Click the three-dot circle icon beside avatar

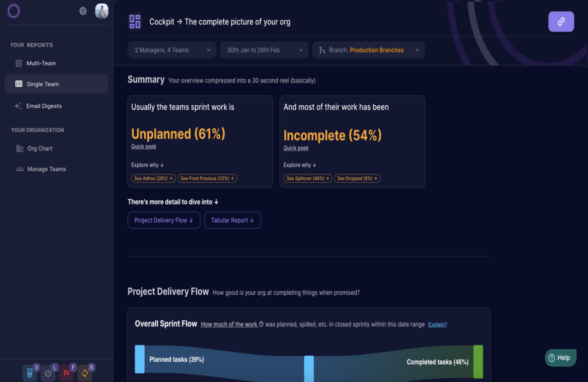83,11
